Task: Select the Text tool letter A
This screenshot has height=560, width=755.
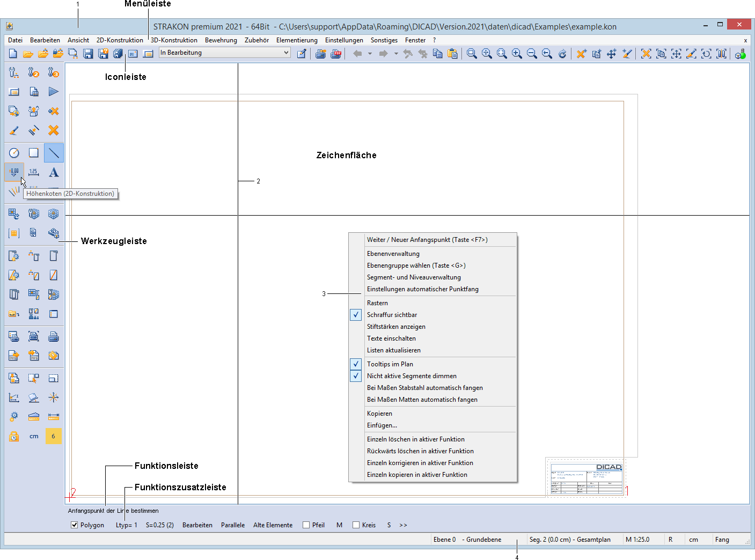Action: [54, 172]
